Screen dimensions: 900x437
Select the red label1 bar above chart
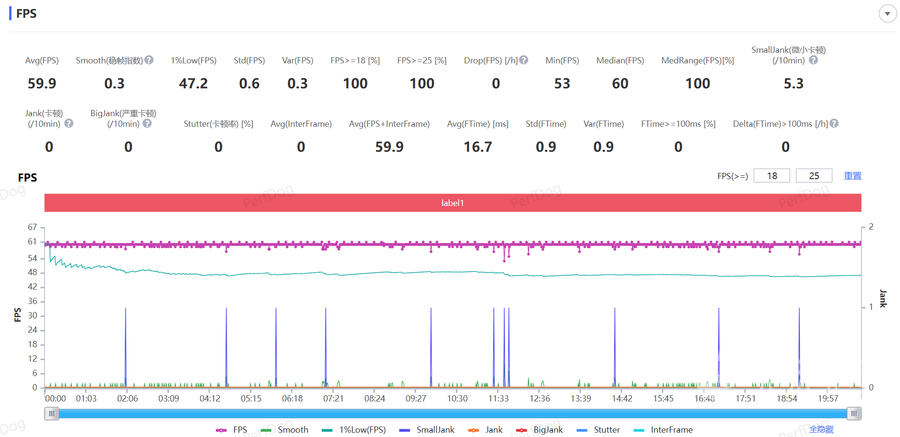[x=453, y=203]
